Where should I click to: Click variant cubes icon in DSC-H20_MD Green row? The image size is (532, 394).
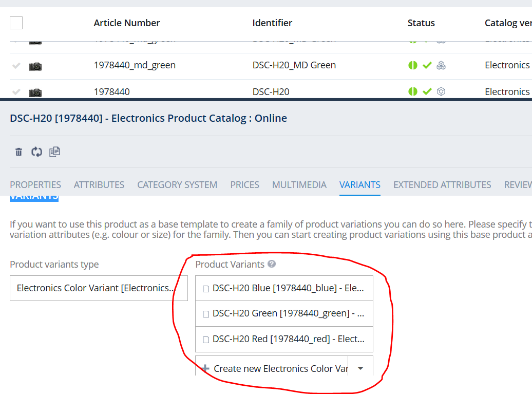coord(441,65)
